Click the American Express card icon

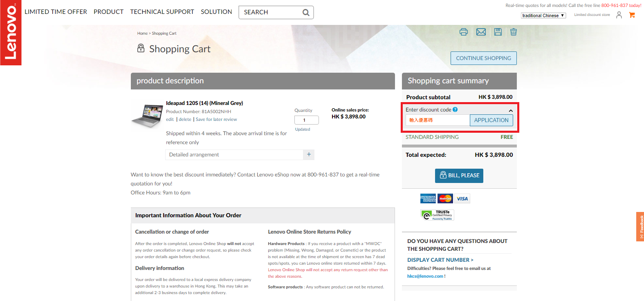pos(428,198)
